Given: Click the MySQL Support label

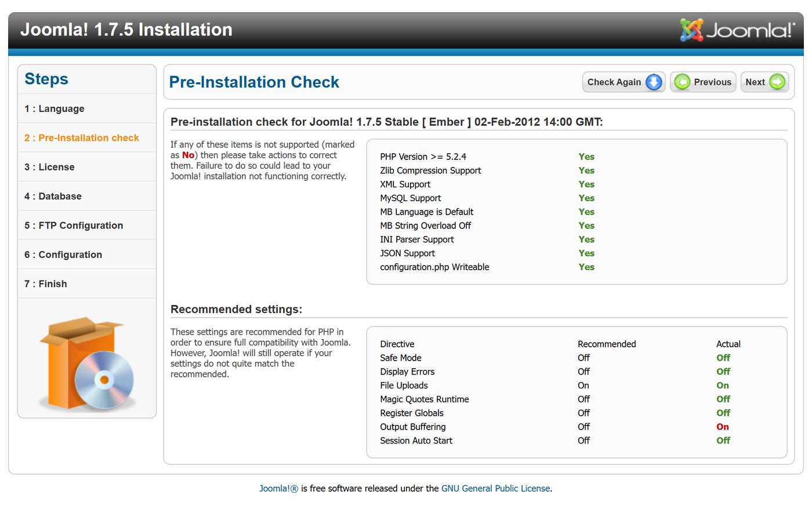Looking at the screenshot, I should (x=411, y=198).
